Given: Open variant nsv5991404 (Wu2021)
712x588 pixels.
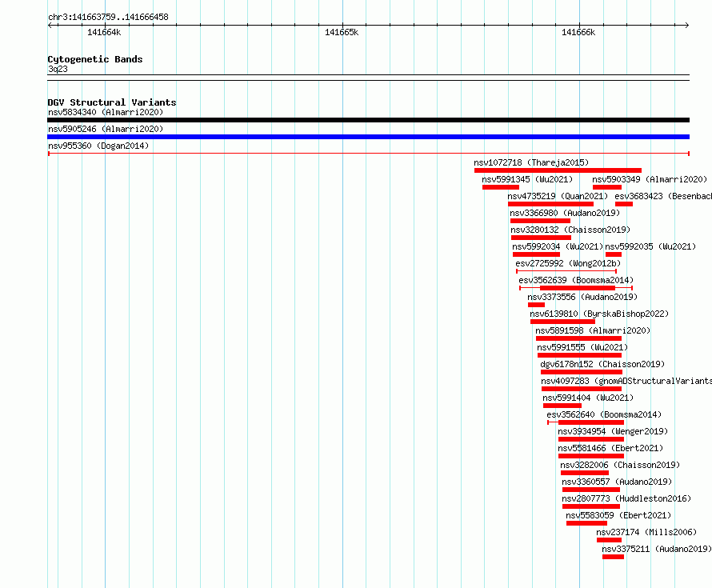Looking at the screenshot, I should [x=588, y=398].
